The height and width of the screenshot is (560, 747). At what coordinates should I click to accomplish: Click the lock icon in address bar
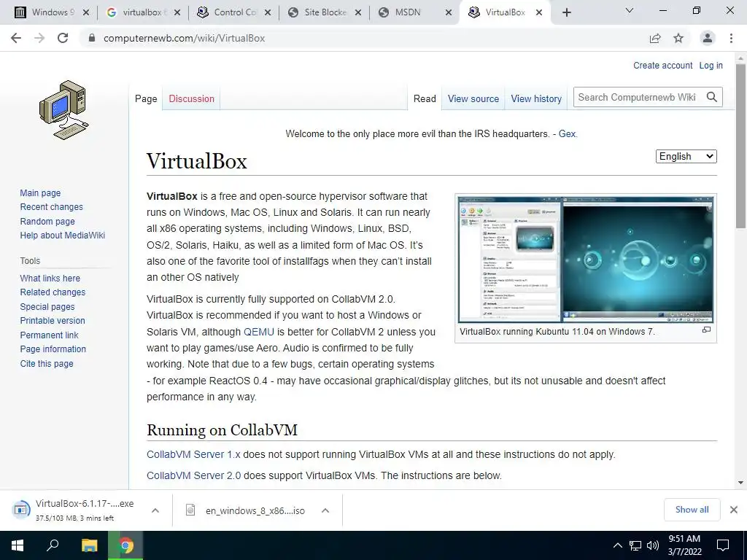click(92, 38)
